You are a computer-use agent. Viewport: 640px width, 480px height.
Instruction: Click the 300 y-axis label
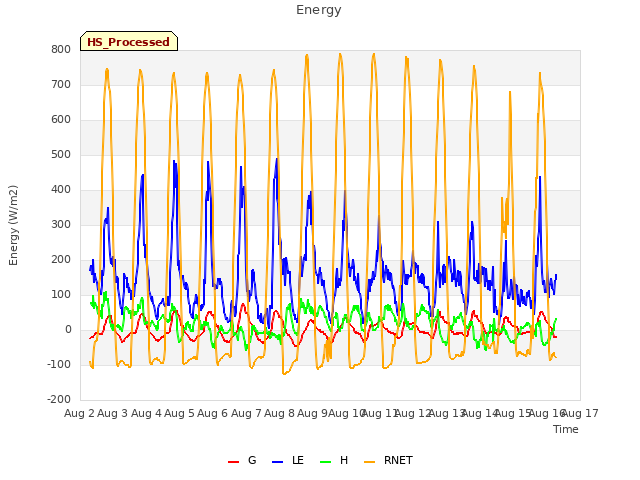pos(61,224)
